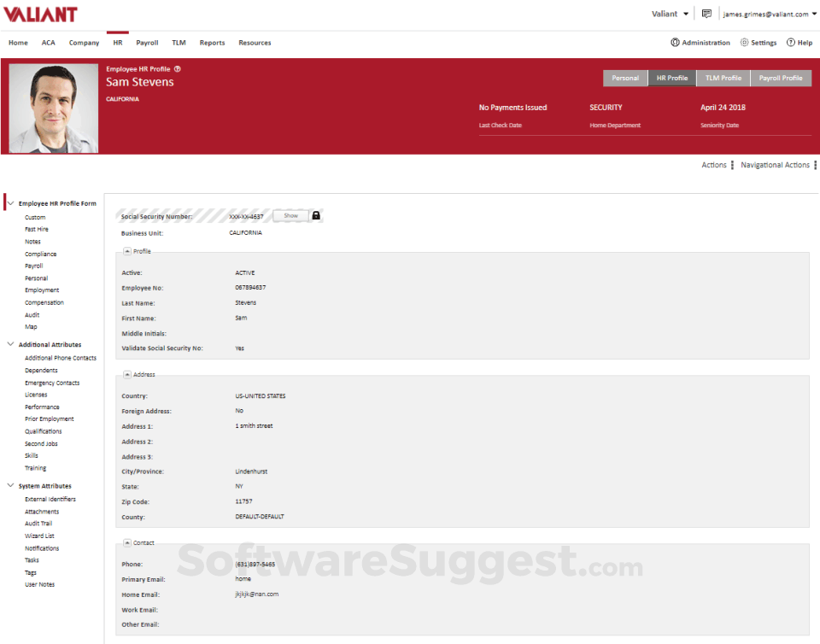Open the james.grimes@valiant.com account dropdown
Screen dimensions: 820x644
[x=766, y=14]
